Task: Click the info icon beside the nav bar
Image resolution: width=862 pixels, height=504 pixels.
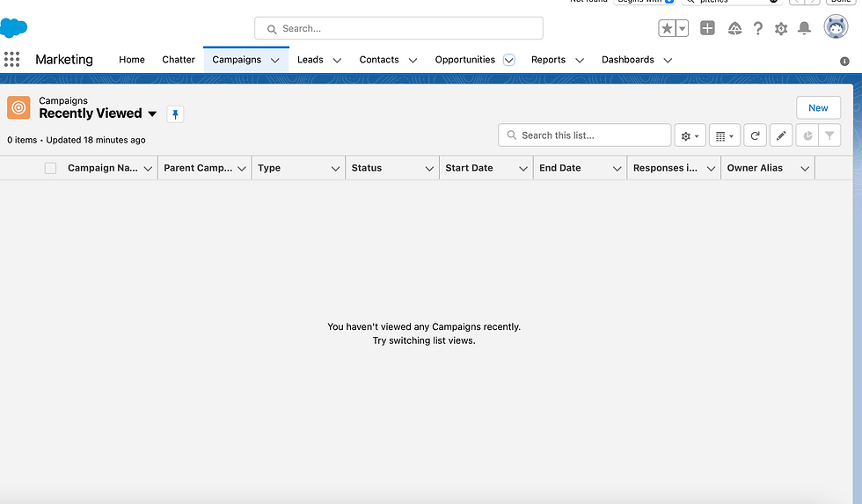Action: [845, 62]
